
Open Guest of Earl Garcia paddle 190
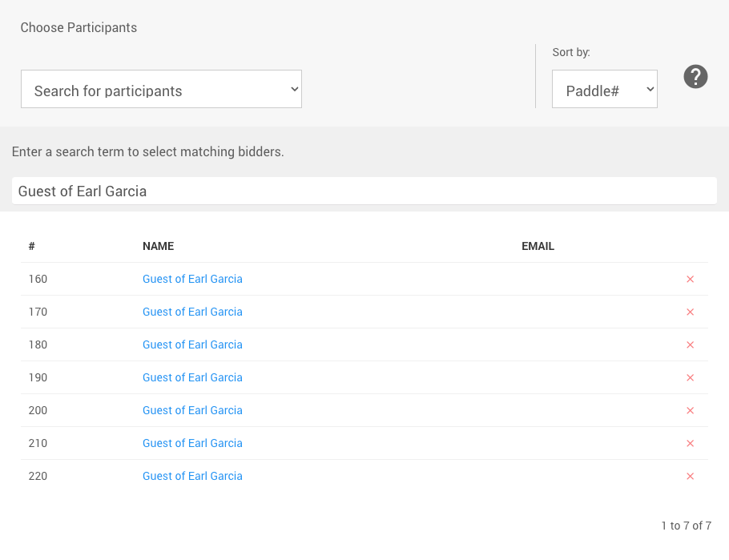pyautogui.click(x=192, y=377)
